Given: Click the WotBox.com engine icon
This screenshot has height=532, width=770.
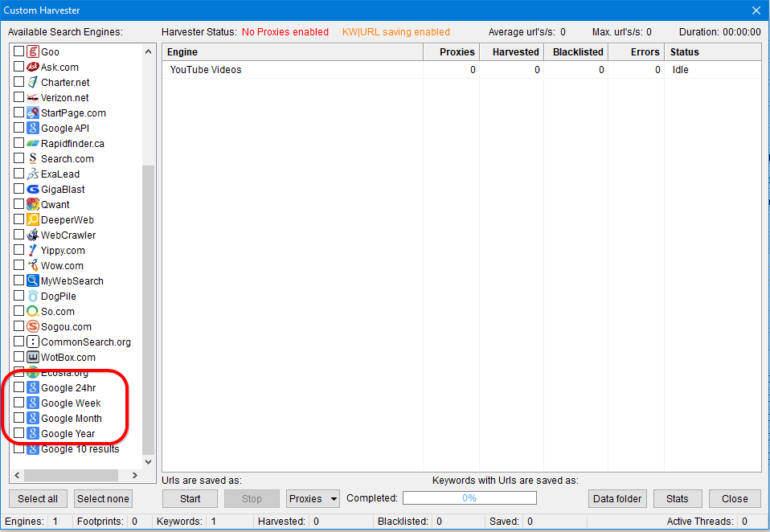Looking at the screenshot, I should pyautogui.click(x=33, y=357).
